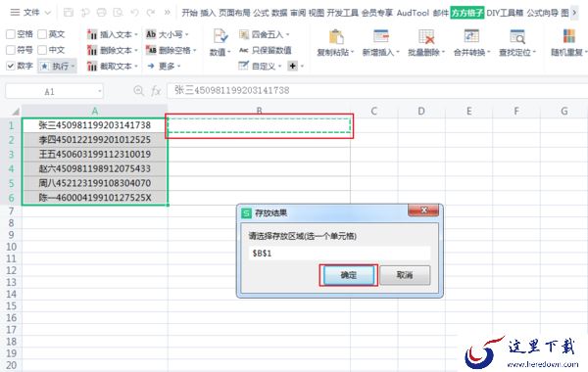Click the print icon in quick toolbar
Image resolution: width=588 pixels, height=372 pixels.
(x=101, y=13)
